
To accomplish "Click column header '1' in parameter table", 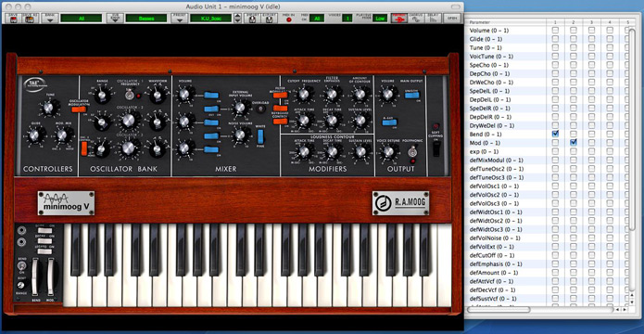I will coord(555,21).
